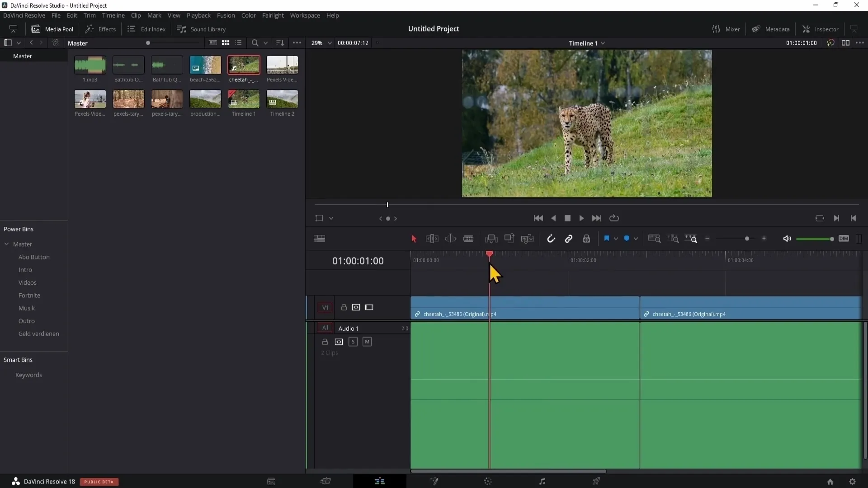868x488 pixels.
Task: Open the viewer transform overlay dropdown
Action: [331, 218]
